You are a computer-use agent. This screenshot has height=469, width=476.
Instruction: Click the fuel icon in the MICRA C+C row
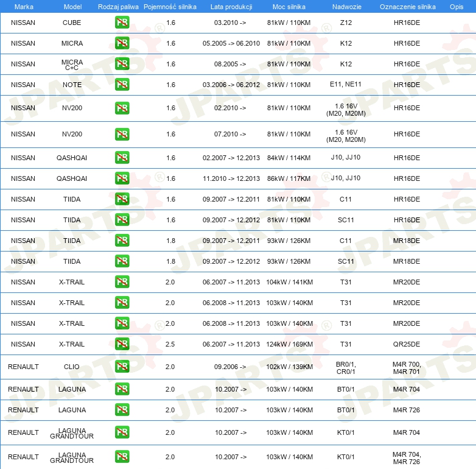[x=122, y=64]
